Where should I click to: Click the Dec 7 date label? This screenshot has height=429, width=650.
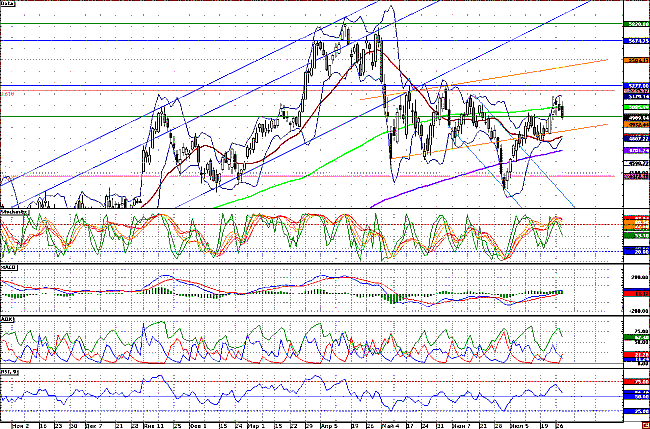click(94, 426)
